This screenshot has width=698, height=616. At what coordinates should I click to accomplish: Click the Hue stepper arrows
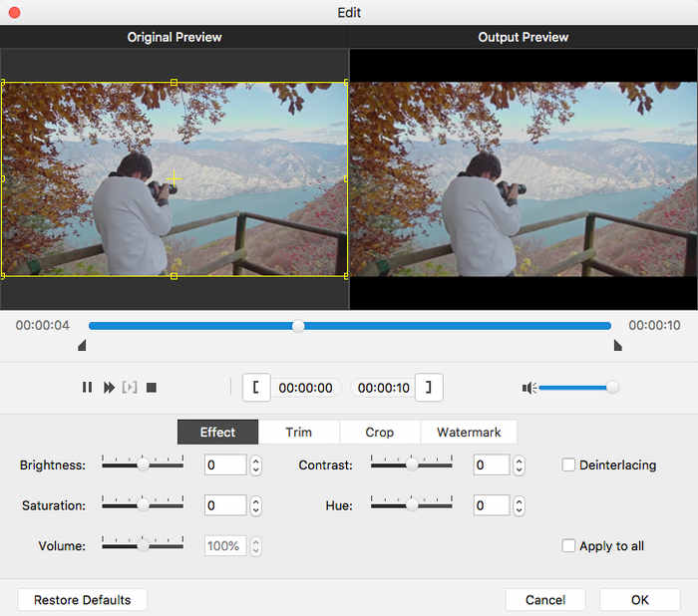click(x=520, y=506)
